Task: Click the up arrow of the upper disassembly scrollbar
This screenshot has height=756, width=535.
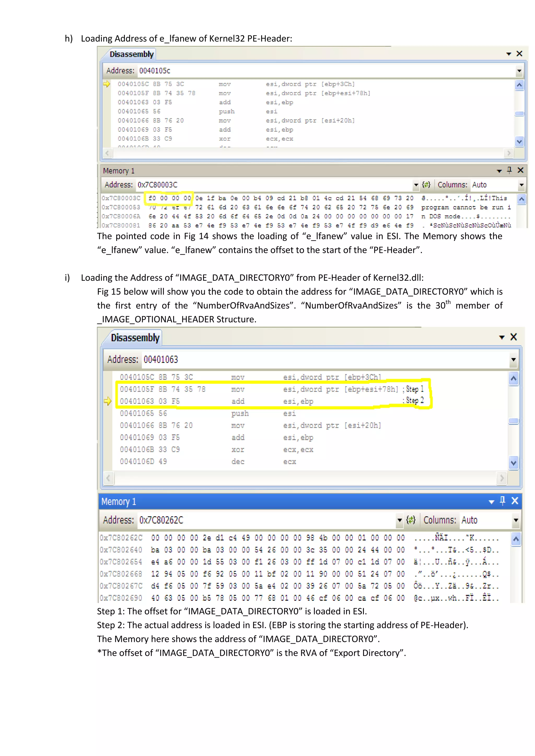Action: tap(519, 85)
